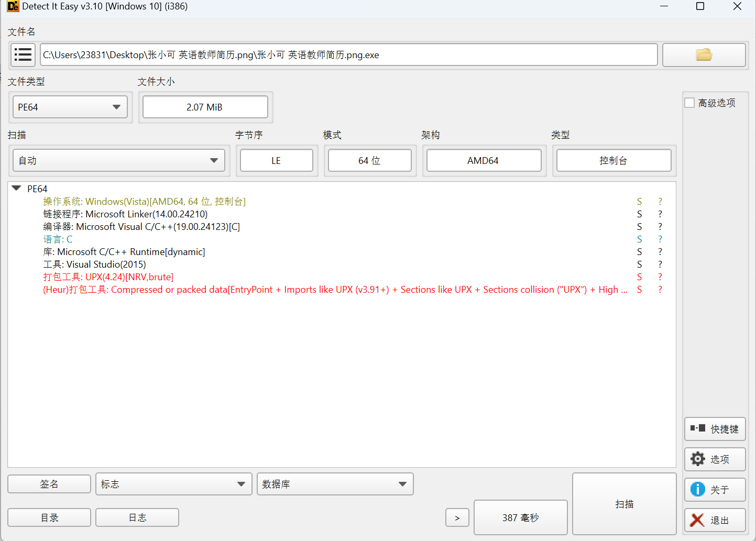The width and height of the screenshot is (756, 541).
Task: Click the 目录 button
Action: [49, 517]
